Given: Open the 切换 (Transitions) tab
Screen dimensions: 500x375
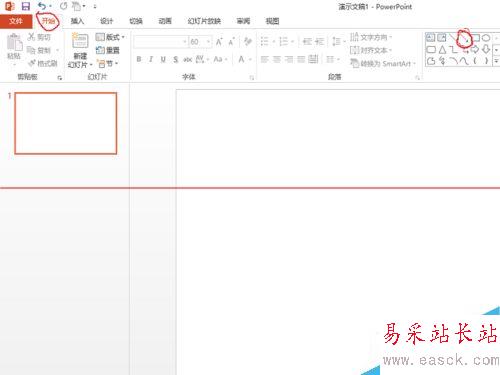Looking at the screenshot, I should click(x=136, y=21).
